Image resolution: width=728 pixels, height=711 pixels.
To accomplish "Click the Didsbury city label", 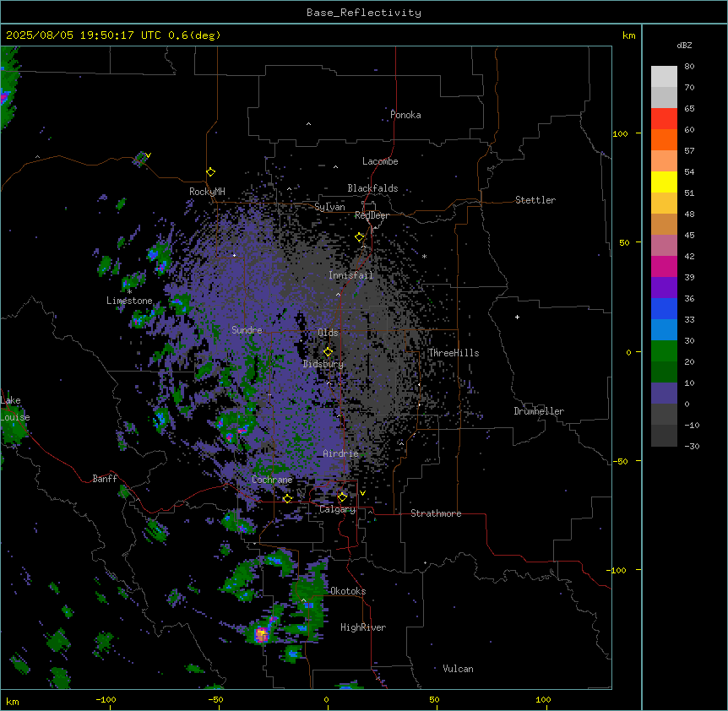I will 323,364.
